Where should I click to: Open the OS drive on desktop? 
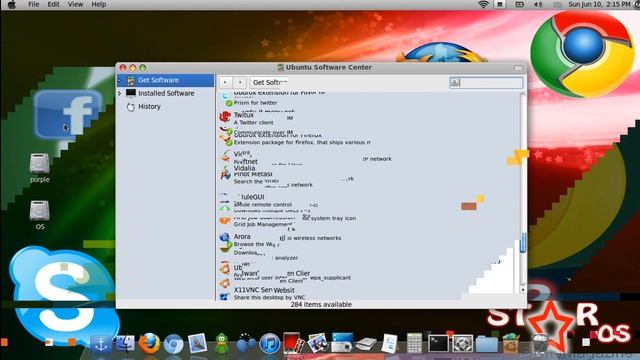pyautogui.click(x=40, y=215)
